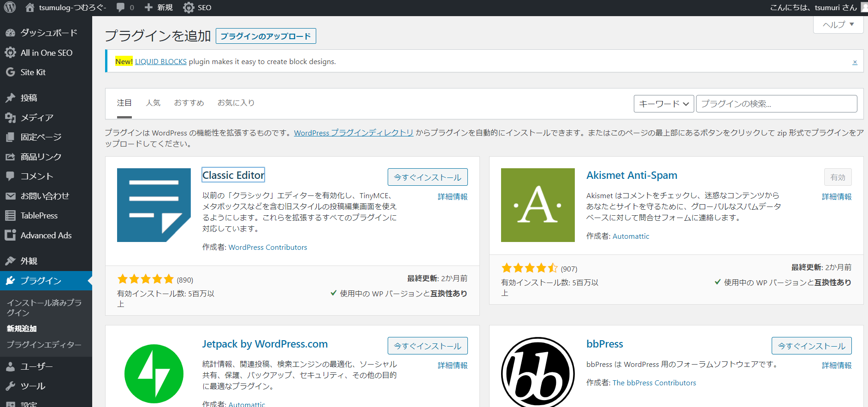The image size is (868, 407).
Task: Click the Akismet Anti-Spam title link
Action: tap(632, 175)
